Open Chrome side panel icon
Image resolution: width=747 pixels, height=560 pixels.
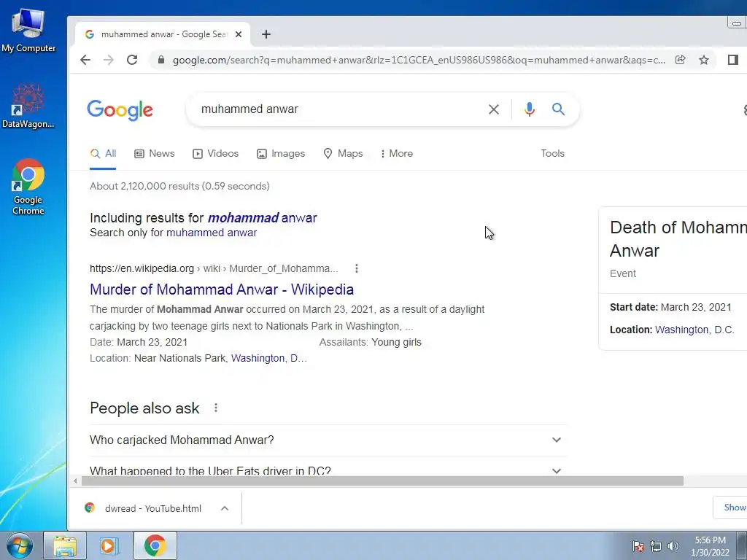click(x=732, y=60)
